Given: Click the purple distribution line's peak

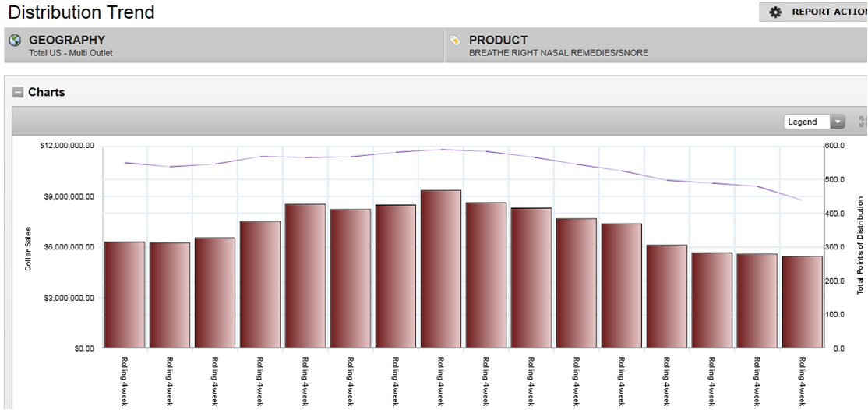Looking at the screenshot, I should [442, 149].
